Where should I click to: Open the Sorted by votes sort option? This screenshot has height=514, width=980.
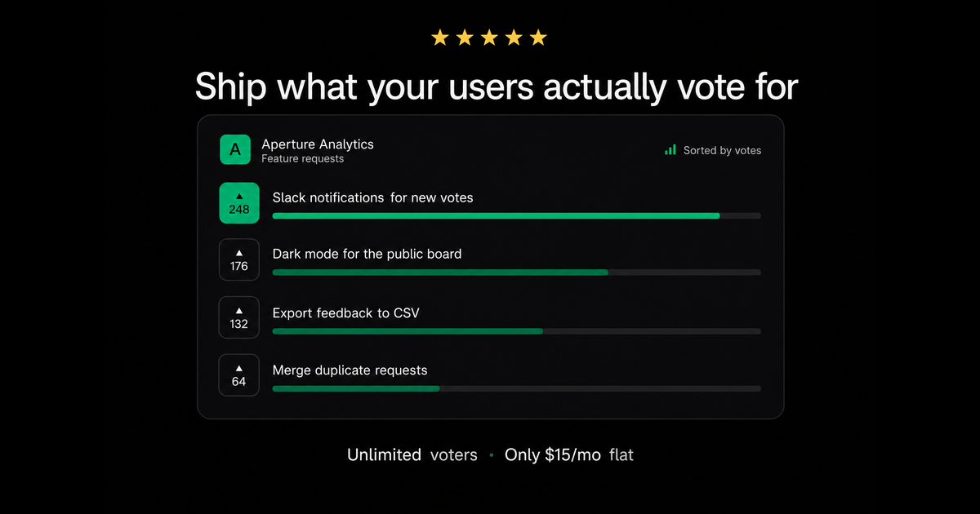pos(713,150)
